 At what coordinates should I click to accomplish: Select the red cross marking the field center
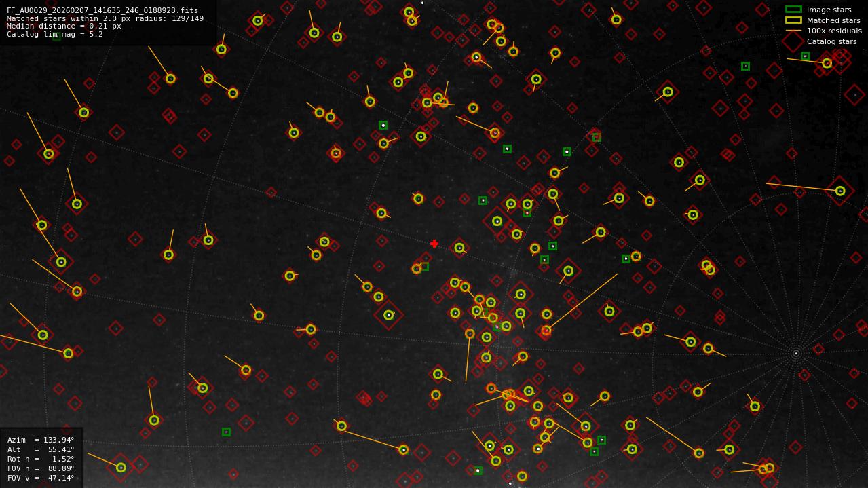(x=434, y=243)
